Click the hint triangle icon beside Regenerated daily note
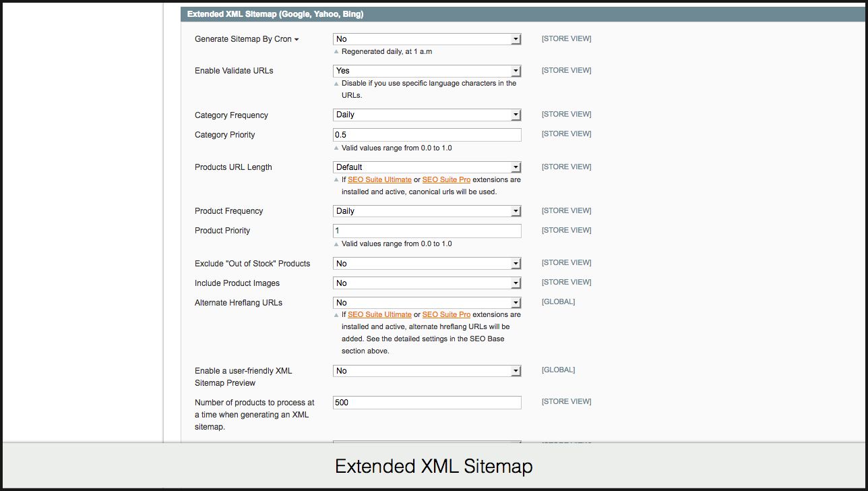 [337, 52]
